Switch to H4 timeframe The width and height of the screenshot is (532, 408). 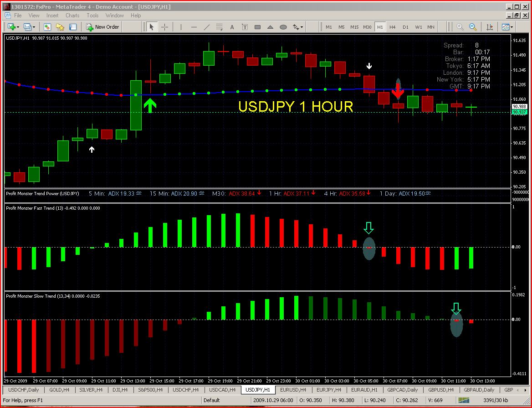[393, 27]
